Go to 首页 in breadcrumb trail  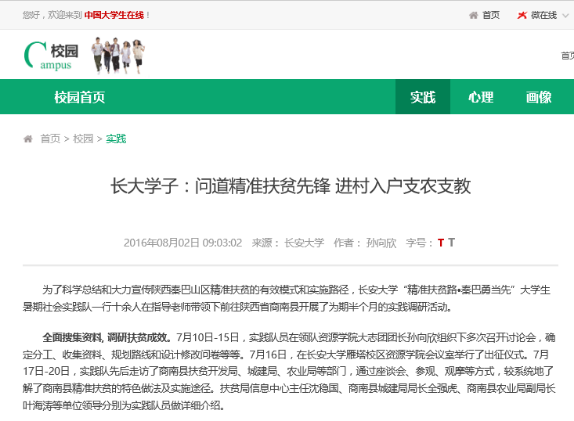[50, 139]
